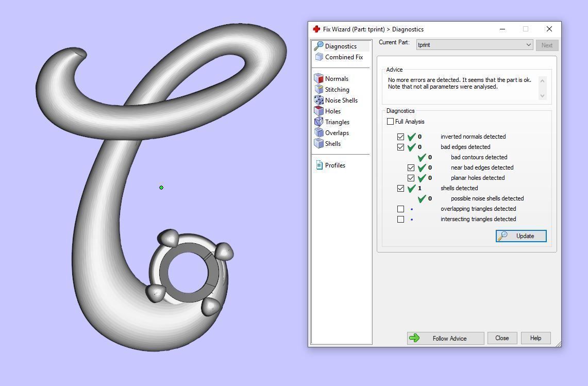Click the Next button
The image size is (588, 386).
547,45
